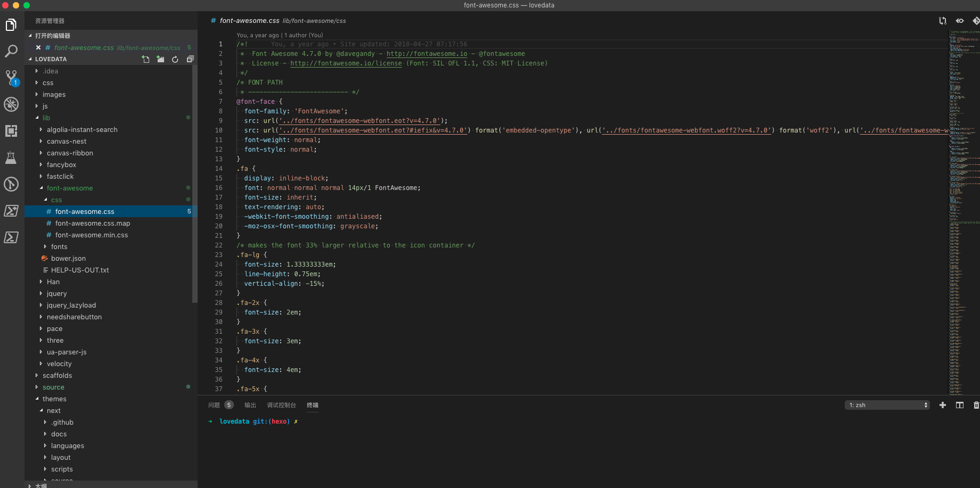Open Source Control view with badge 1

pyautogui.click(x=11, y=78)
